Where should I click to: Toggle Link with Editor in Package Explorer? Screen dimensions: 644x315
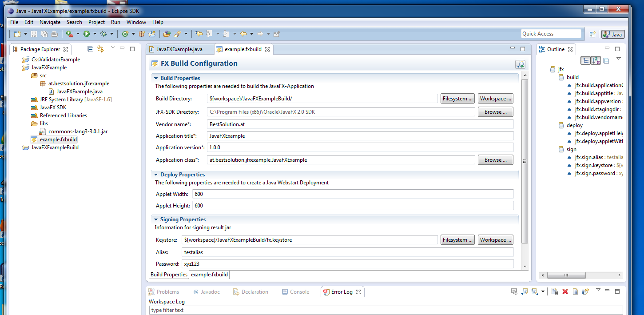[x=100, y=49]
